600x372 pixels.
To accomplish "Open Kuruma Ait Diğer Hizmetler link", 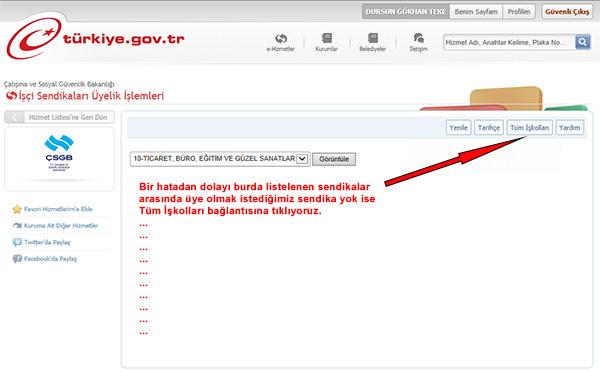I will pos(61,225).
